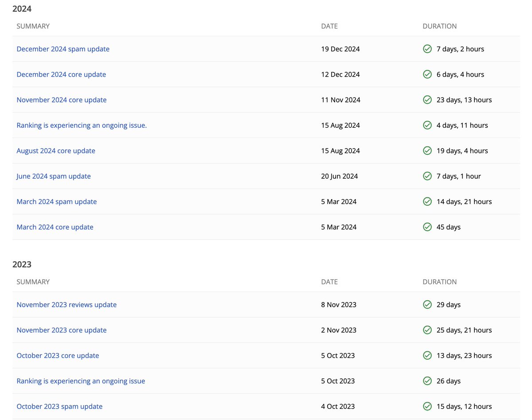Open the October 2023 spam update link
The height and width of the screenshot is (420, 532).
click(x=59, y=406)
